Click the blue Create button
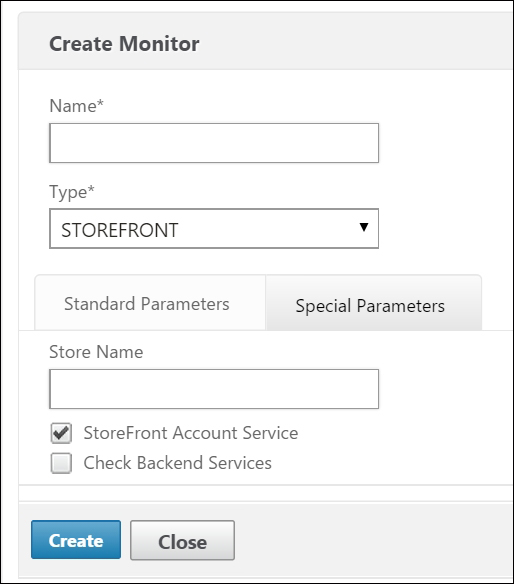Viewport: 514px width, 584px height. [76, 540]
